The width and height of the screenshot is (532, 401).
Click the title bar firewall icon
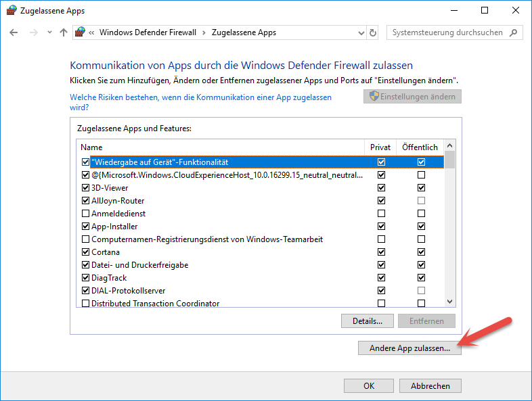[11, 11]
